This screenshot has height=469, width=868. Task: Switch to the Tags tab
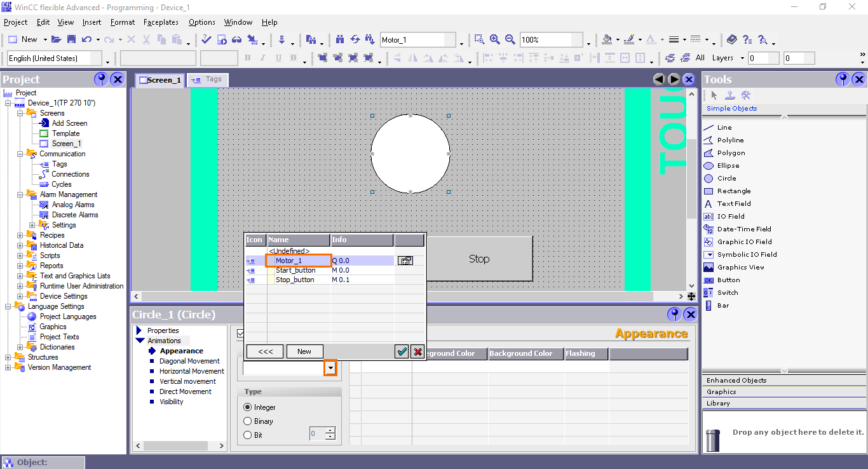[207, 79]
